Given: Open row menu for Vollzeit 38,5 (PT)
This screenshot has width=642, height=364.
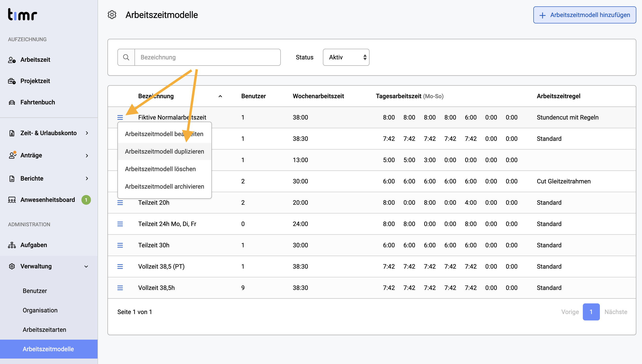Looking at the screenshot, I should 120,266.
